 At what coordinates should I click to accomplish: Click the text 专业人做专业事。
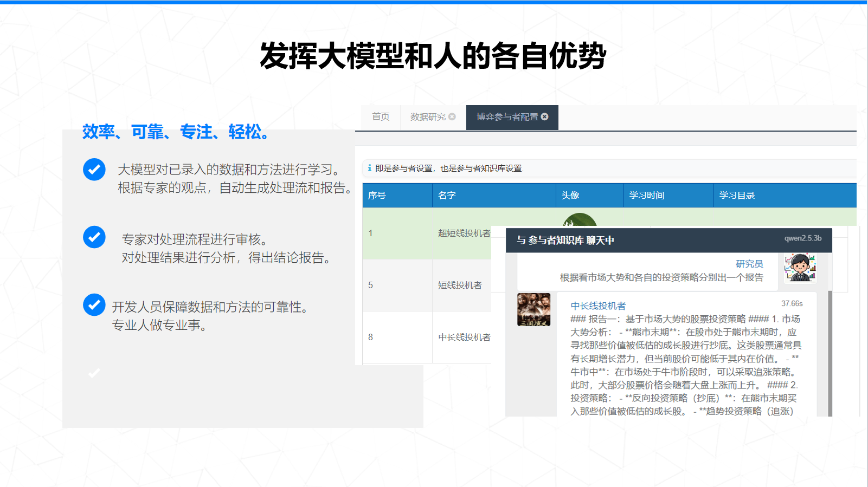159,326
